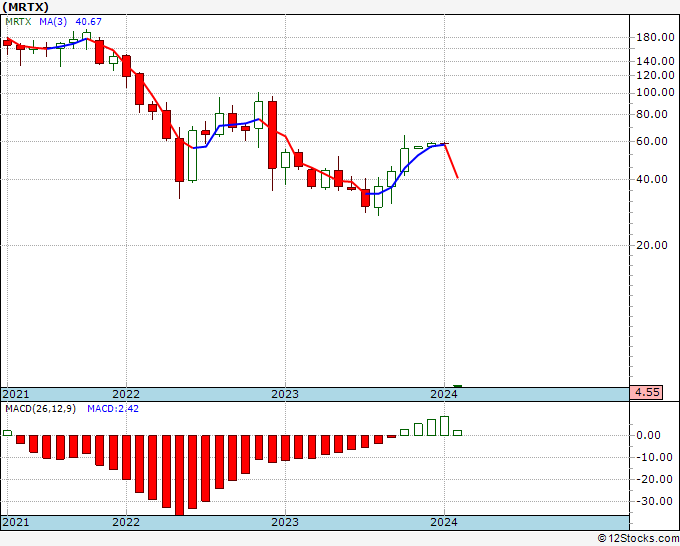Click the 60.00 price axis label
Screen dimensions: 680x546
652,141
